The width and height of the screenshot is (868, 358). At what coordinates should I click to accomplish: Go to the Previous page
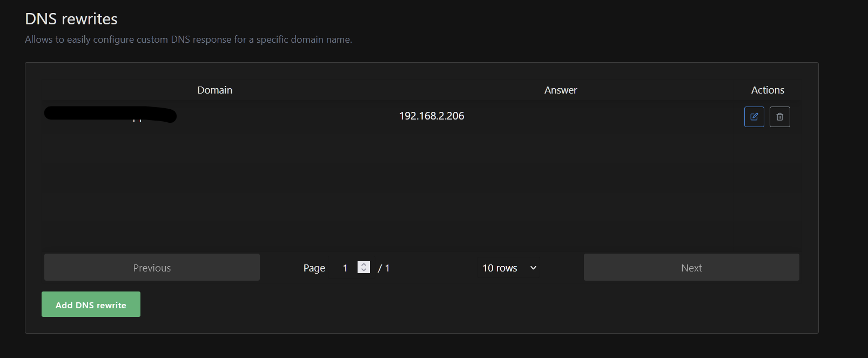[x=152, y=268]
